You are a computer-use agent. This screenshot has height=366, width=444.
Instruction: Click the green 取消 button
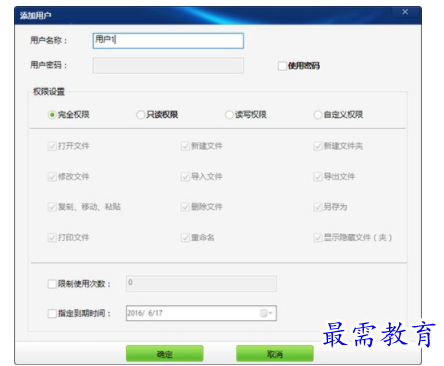pos(275,354)
